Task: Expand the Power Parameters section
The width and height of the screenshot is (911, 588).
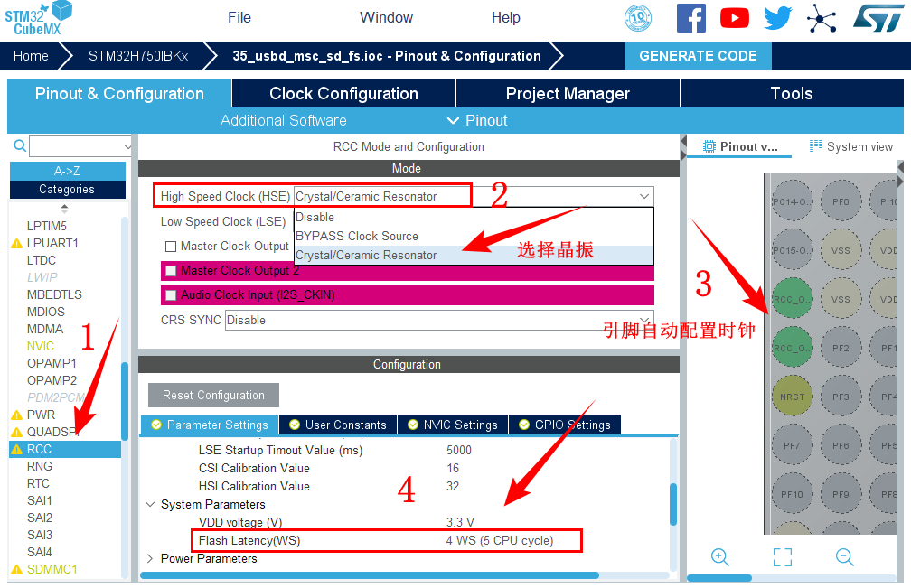Action: [x=150, y=559]
